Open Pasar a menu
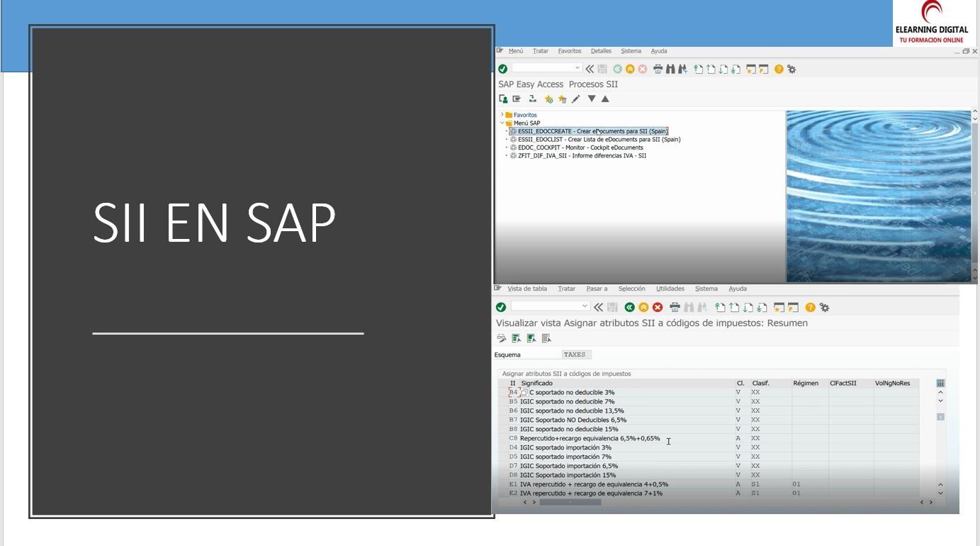This screenshot has width=980, height=546. 597,289
